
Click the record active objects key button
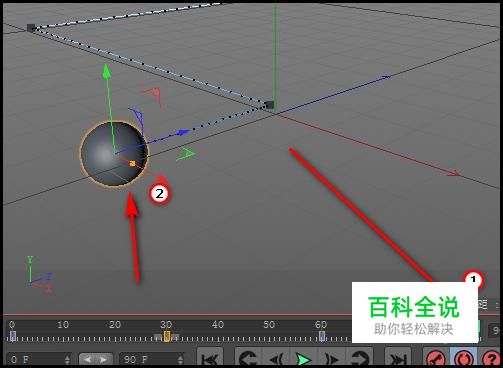436,359
